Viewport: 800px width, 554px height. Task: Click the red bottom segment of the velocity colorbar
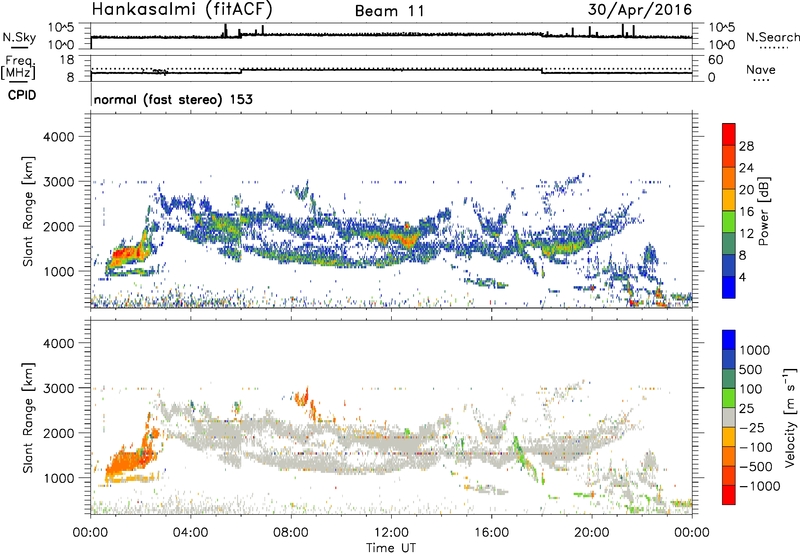pos(729,495)
